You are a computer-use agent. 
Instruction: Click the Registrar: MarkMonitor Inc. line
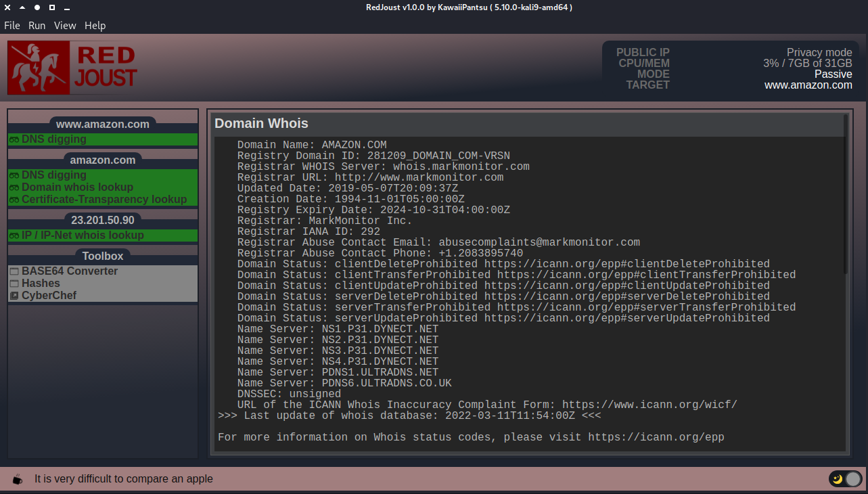tap(325, 221)
